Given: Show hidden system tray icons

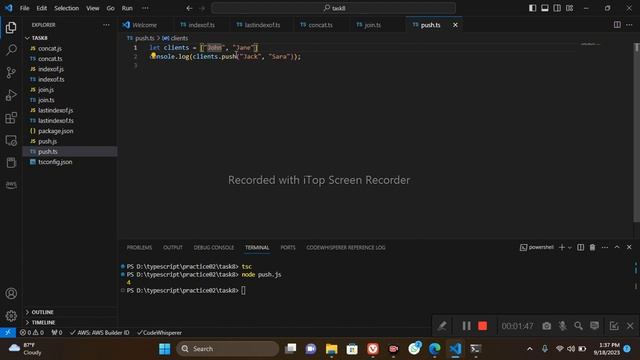Looking at the screenshot, I should coord(530,349).
